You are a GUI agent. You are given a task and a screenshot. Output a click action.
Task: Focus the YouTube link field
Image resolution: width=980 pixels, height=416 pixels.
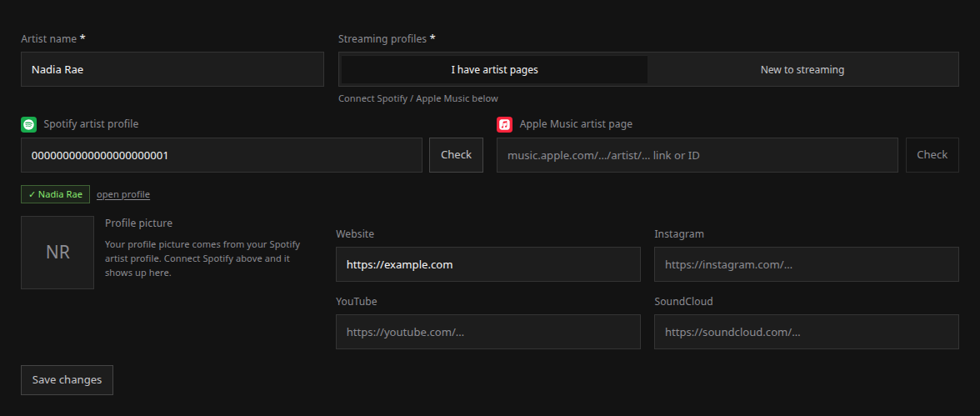[488, 332]
